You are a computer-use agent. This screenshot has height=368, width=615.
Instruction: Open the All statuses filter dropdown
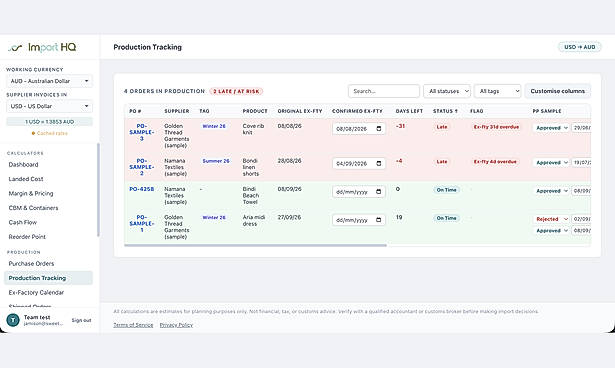(x=447, y=91)
